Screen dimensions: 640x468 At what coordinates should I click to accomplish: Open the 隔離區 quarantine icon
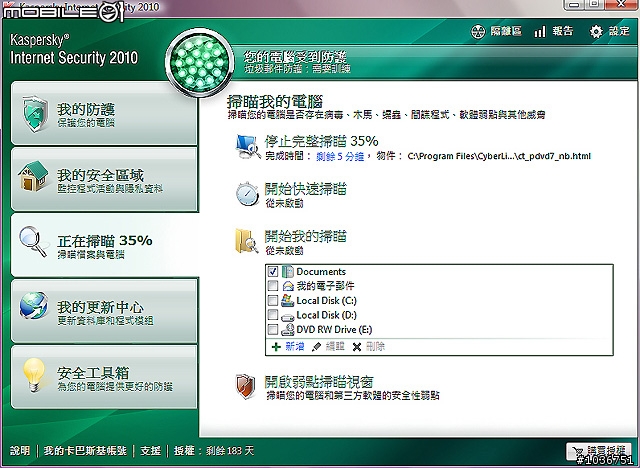pos(478,31)
